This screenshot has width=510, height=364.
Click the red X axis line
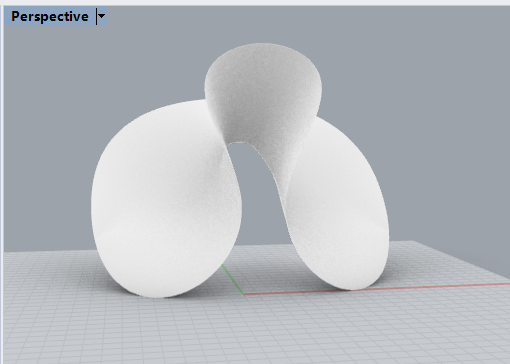[377, 289]
